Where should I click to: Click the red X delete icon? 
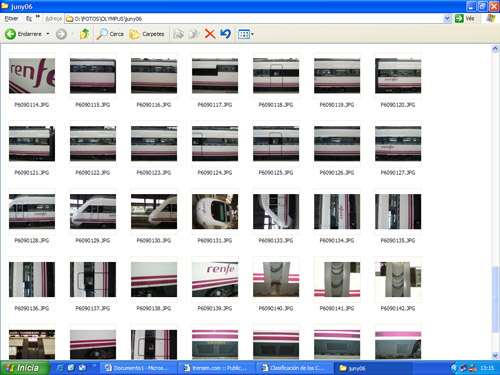coord(210,34)
